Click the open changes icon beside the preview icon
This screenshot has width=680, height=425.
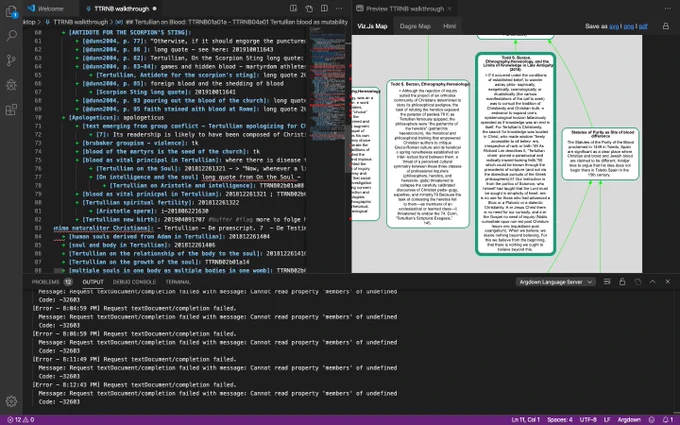point(309,8)
